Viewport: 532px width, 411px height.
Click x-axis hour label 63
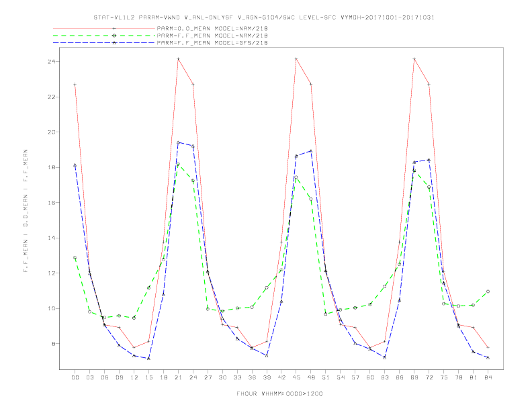[385, 377]
